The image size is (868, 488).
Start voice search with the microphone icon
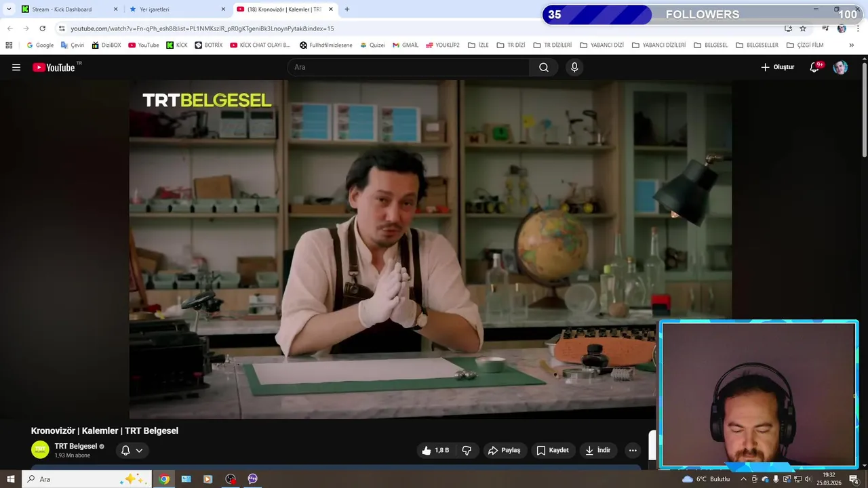pos(574,67)
